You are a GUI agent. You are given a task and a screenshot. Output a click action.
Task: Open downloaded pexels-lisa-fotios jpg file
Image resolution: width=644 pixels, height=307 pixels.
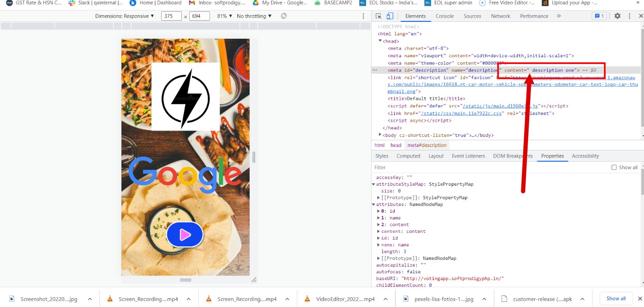point(438,299)
